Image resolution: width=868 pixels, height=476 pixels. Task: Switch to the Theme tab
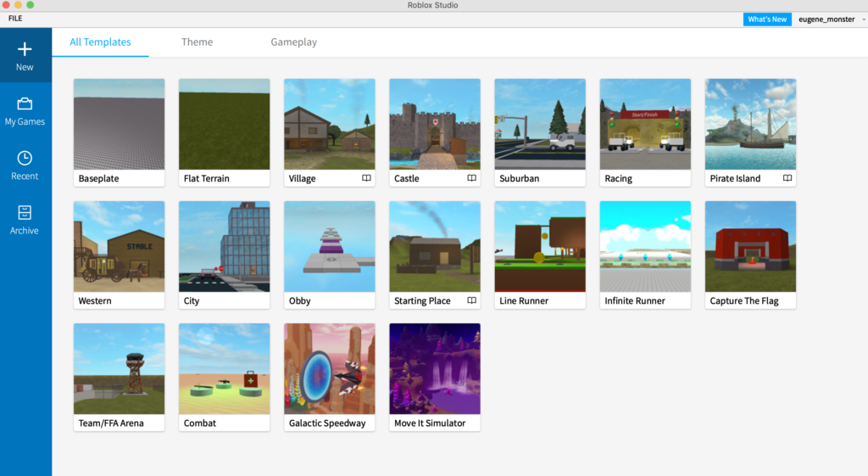point(197,42)
